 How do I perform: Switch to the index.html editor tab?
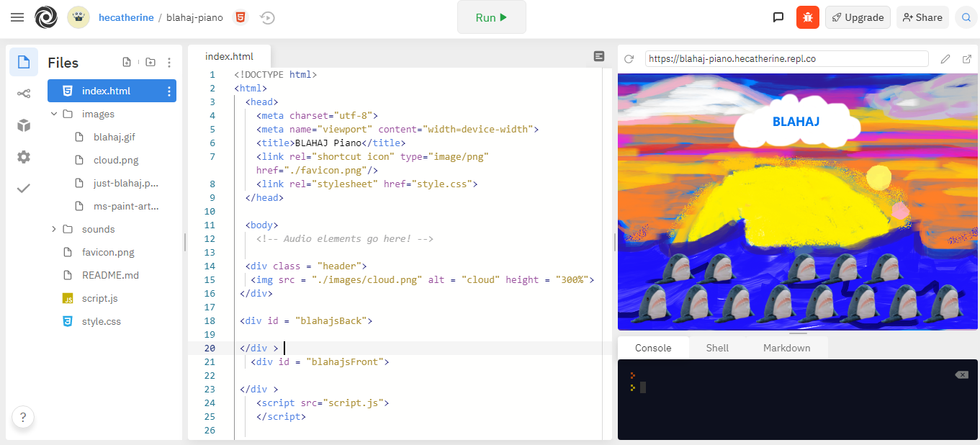coord(229,56)
